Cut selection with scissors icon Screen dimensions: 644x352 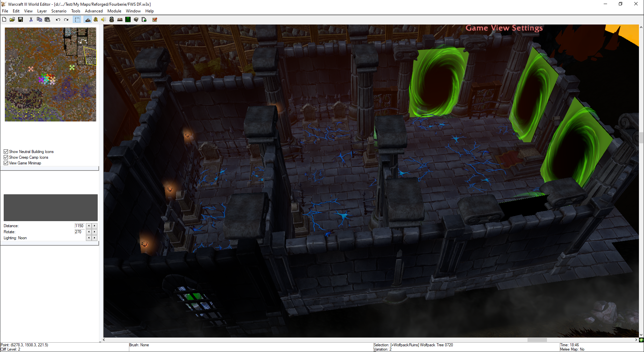pos(31,19)
